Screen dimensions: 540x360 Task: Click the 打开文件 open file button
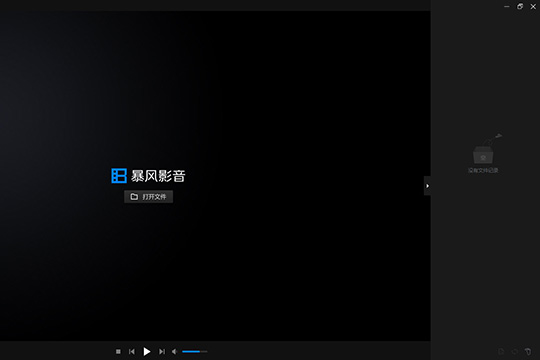[148, 197]
